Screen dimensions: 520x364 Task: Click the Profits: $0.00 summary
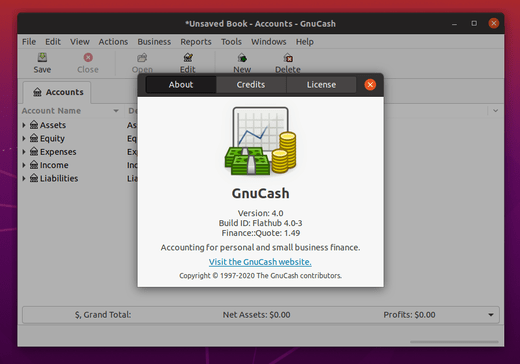click(409, 315)
